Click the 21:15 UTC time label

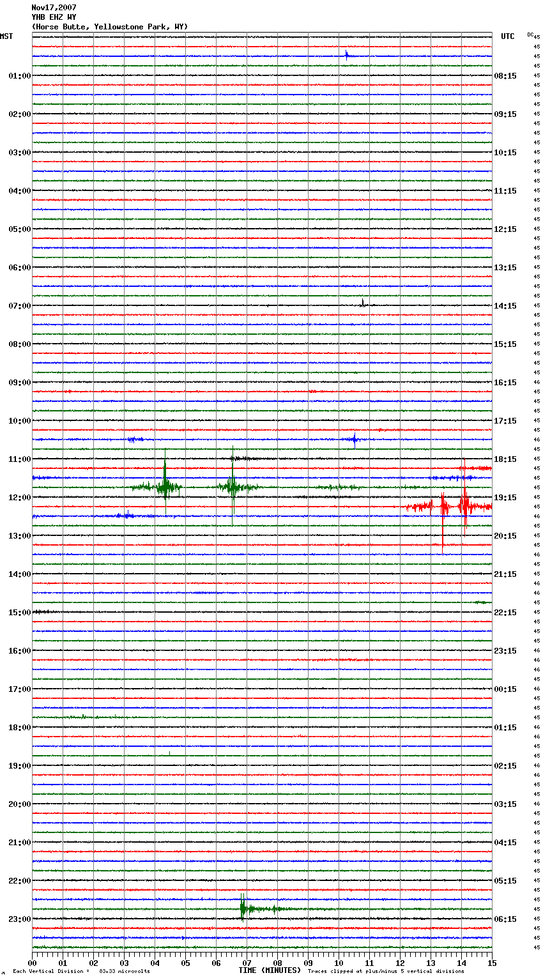505,574
